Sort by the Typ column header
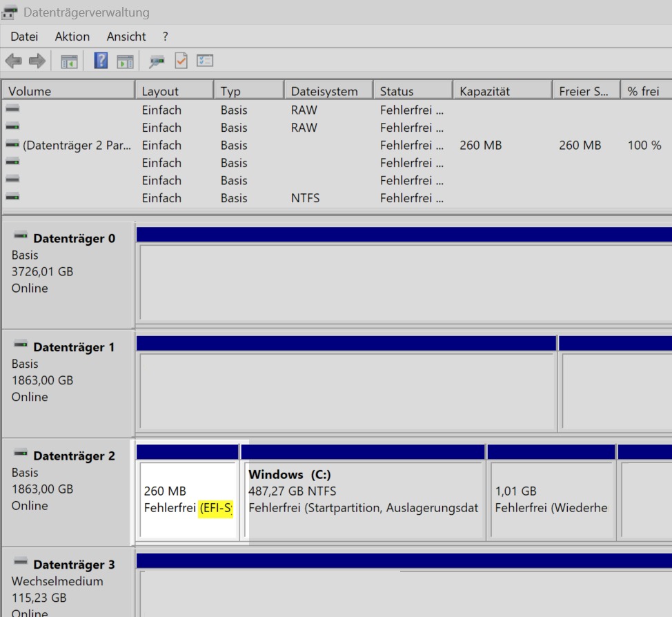Screen dimensions: 672x617 coord(248,91)
